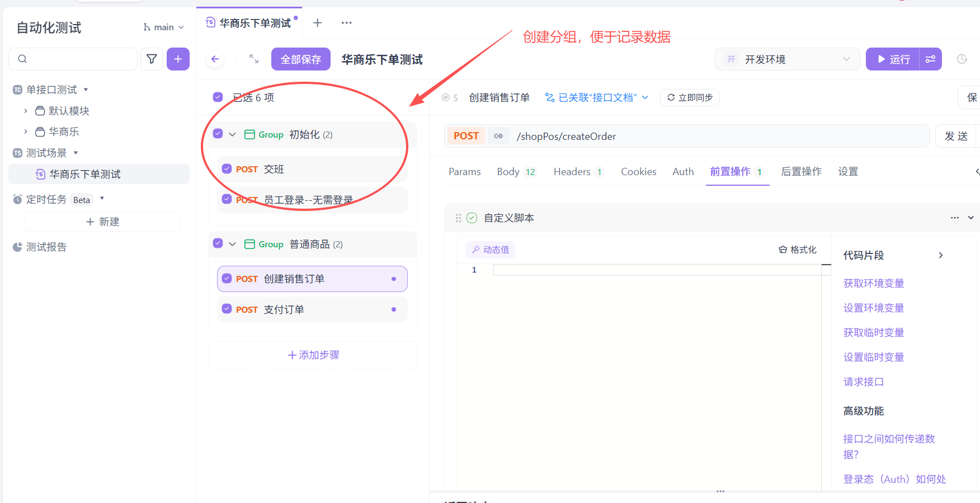Click the back arrow next to save button
This screenshot has height=503, width=980.
(215, 59)
